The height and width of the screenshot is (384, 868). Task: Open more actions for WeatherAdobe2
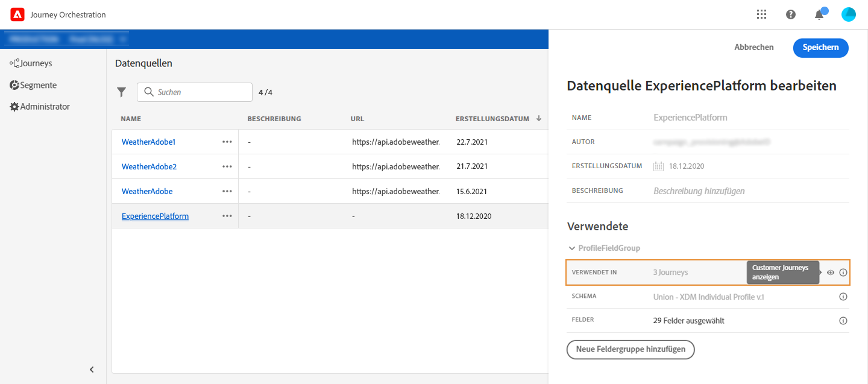[x=227, y=166]
